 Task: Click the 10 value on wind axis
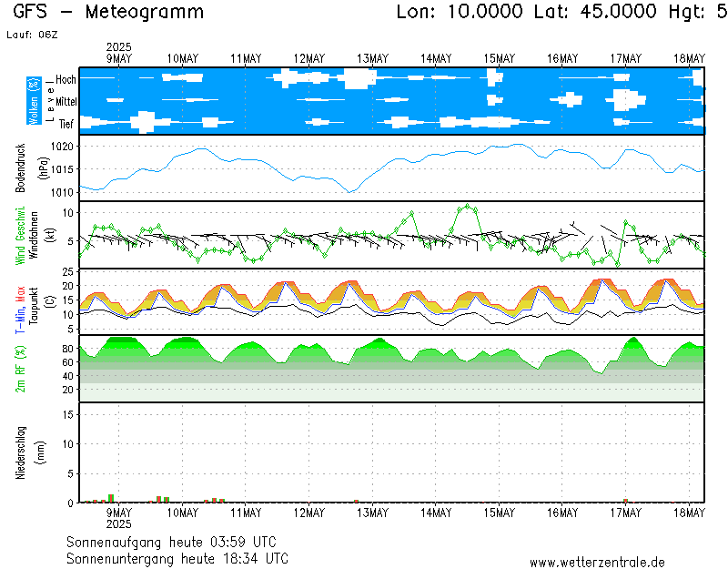pyautogui.click(x=68, y=213)
